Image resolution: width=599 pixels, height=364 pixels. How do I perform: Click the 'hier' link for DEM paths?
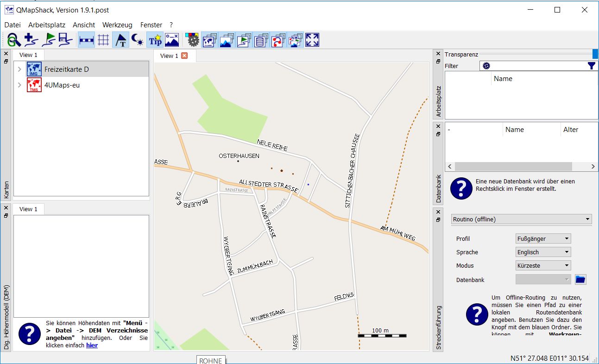(92, 345)
